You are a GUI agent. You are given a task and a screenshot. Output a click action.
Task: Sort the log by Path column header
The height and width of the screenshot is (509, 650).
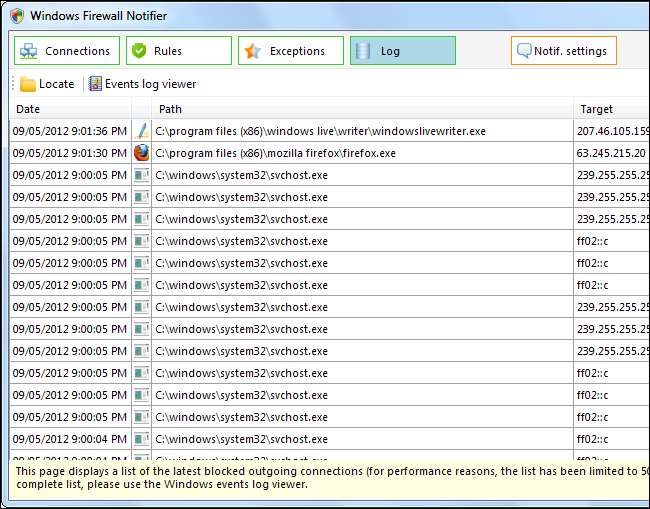point(360,109)
